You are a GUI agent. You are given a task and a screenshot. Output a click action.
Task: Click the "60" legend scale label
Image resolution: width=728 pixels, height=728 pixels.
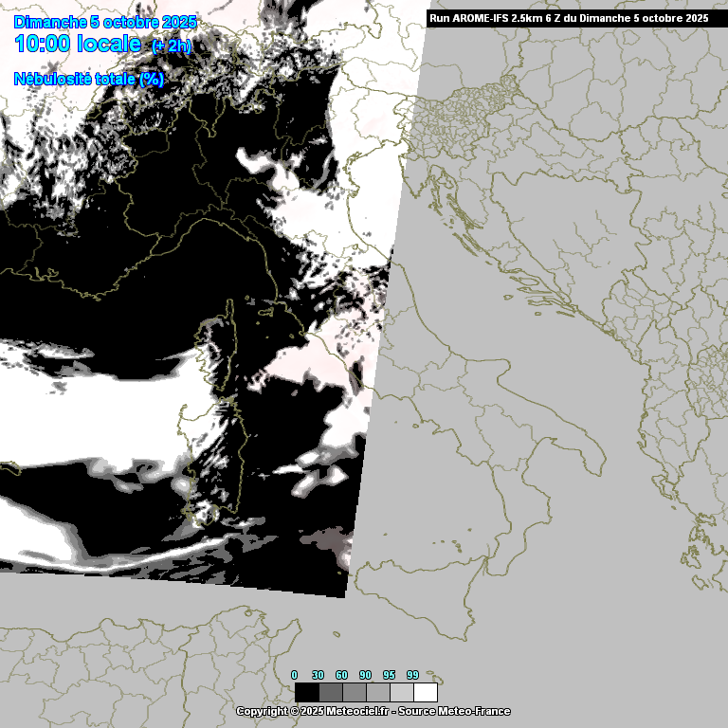pyautogui.click(x=341, y=675)
